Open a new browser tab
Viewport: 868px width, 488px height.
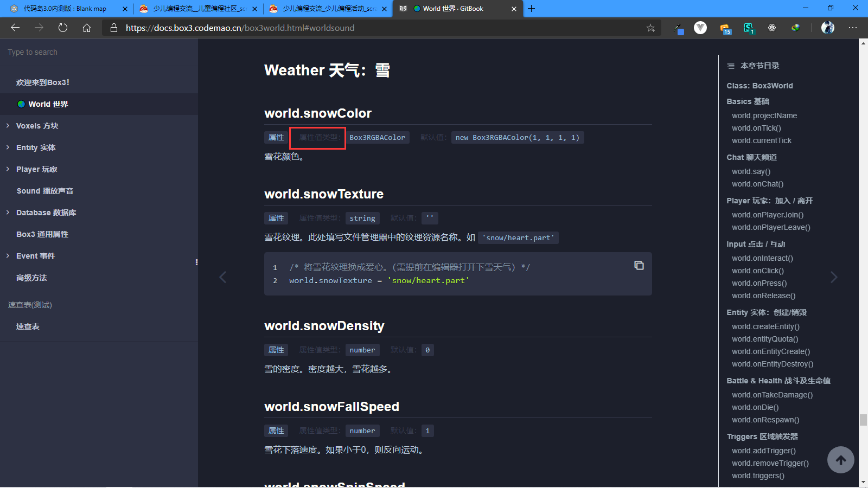pos(532,9)
